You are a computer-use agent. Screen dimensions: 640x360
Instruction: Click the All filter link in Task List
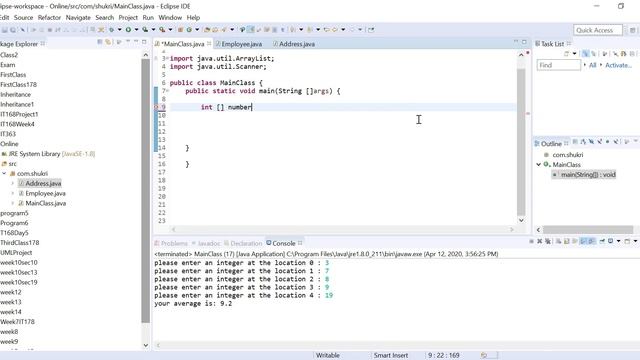click(x=593, y=65)
